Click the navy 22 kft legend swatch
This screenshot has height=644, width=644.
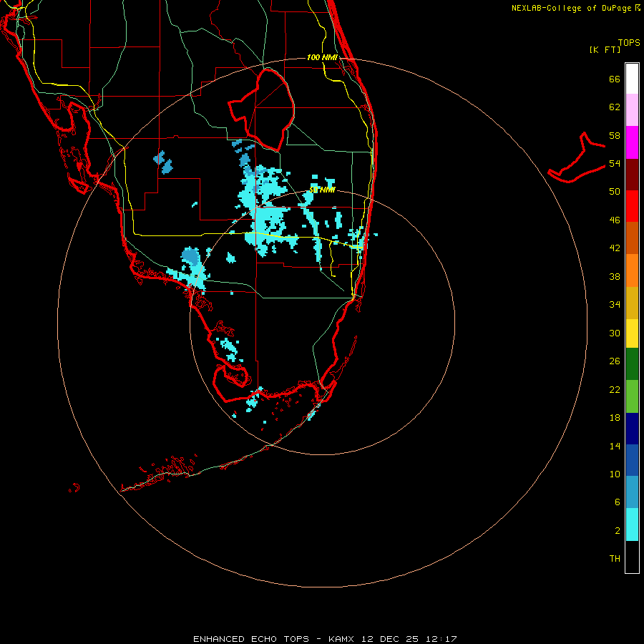[632, 429]
